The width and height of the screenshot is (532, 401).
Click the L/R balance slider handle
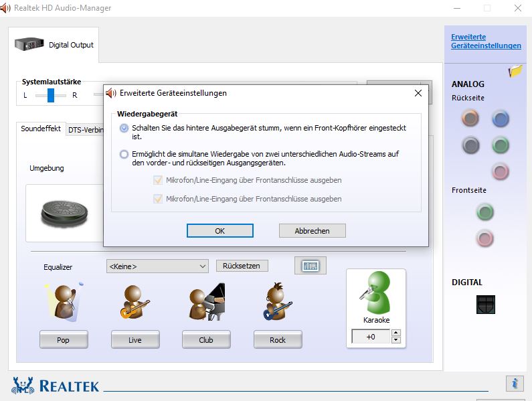pos(51,96)
